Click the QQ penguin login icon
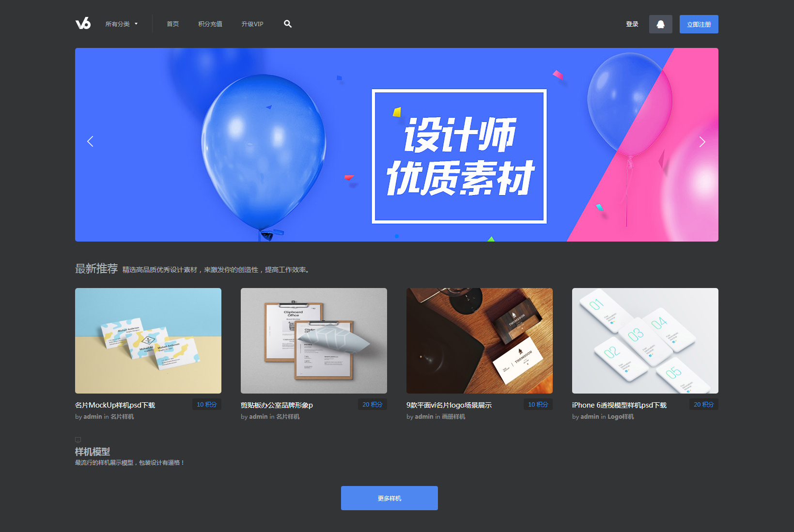 (660, 24)
